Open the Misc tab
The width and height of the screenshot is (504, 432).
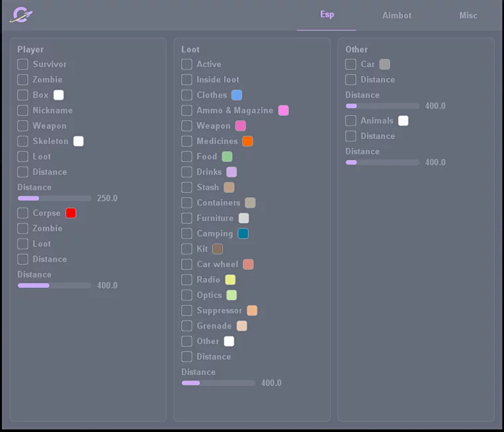tap(468, 15)
